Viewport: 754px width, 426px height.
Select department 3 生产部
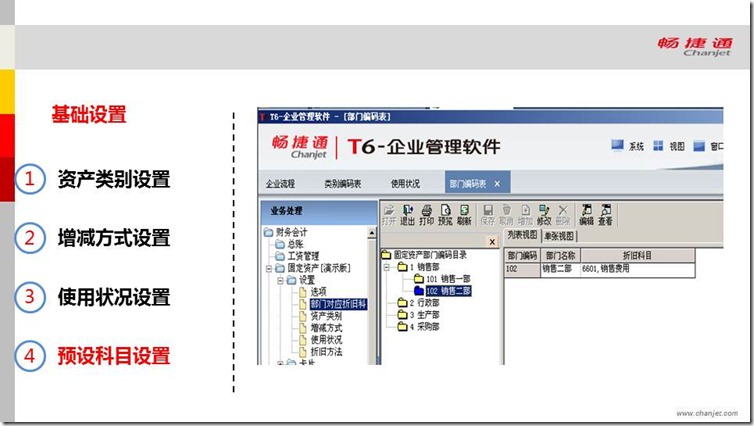[x=424, y=315]
